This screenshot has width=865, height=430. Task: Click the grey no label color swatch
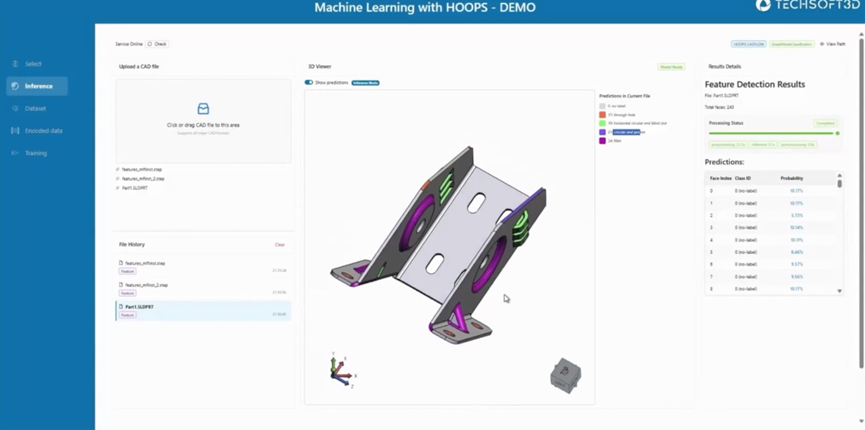[x=602, y=106]
